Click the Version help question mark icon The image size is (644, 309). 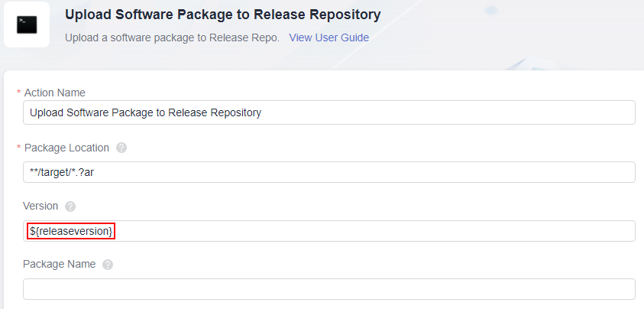click(x=70, y=207)
